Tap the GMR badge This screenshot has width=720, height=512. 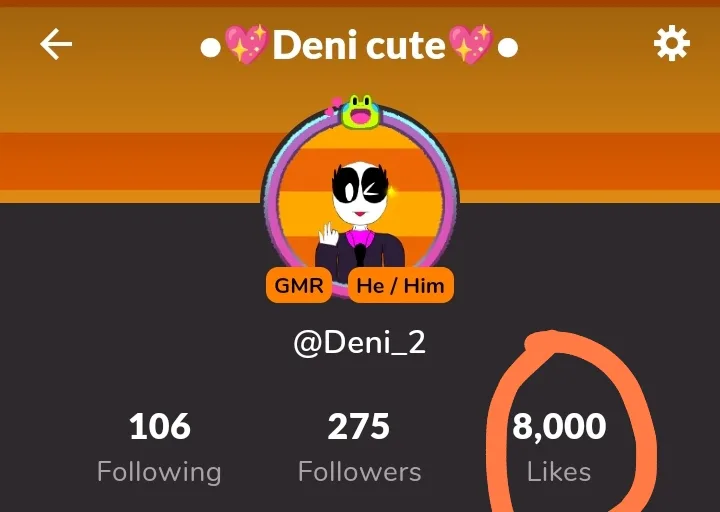pyautogui.click(x=299, y=285)
